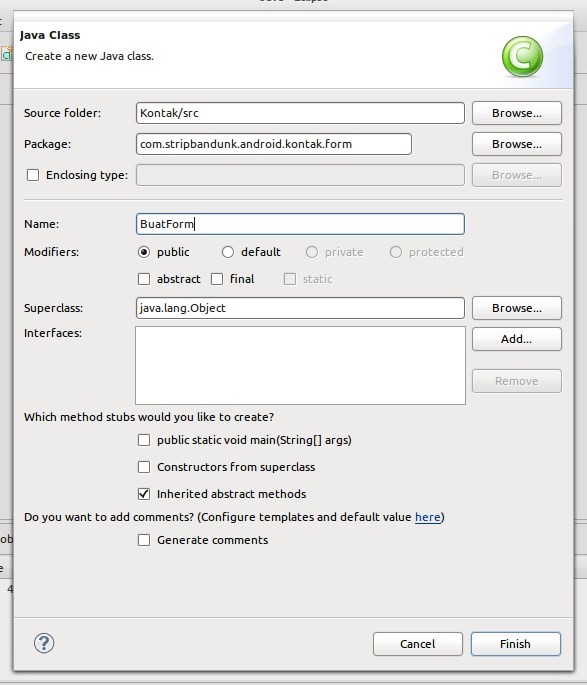
Task: Click inside the Interfaces list box
Action: pyautogui.click(x=300, y=365)
